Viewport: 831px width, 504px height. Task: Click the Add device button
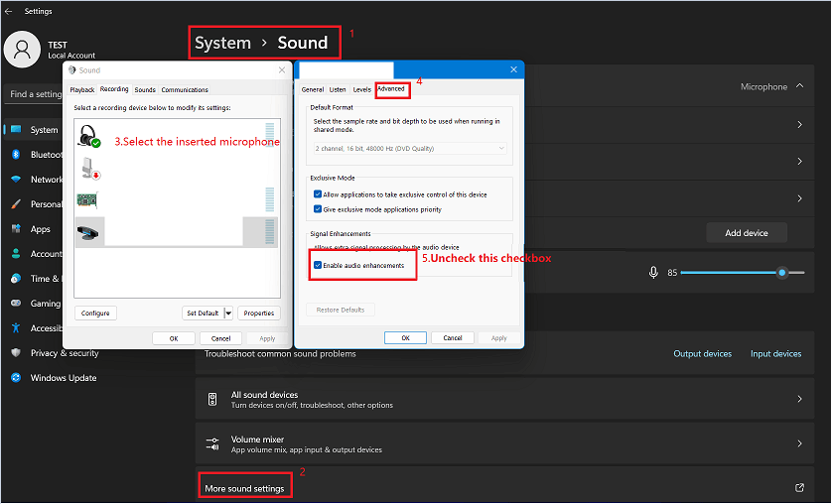click(747, 233)
